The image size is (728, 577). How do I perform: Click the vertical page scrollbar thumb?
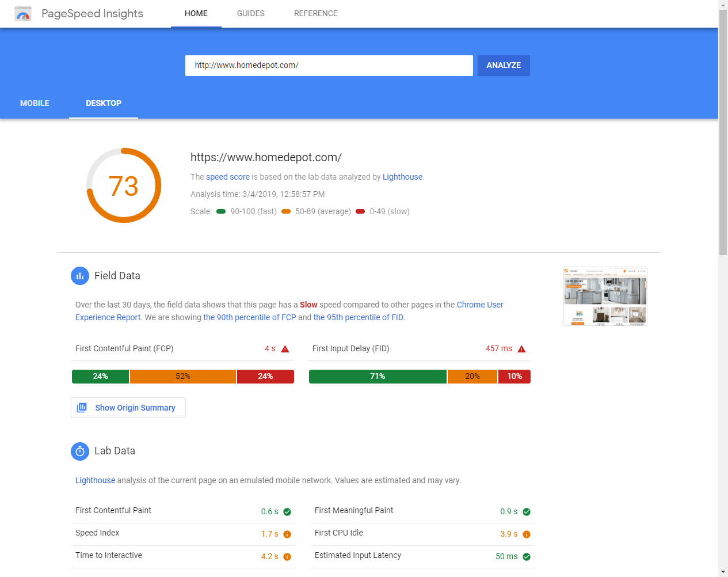pos(723,132)
